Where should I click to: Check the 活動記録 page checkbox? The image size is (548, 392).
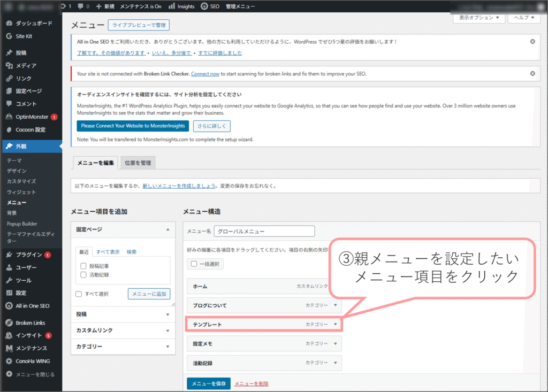coord(83,275)
